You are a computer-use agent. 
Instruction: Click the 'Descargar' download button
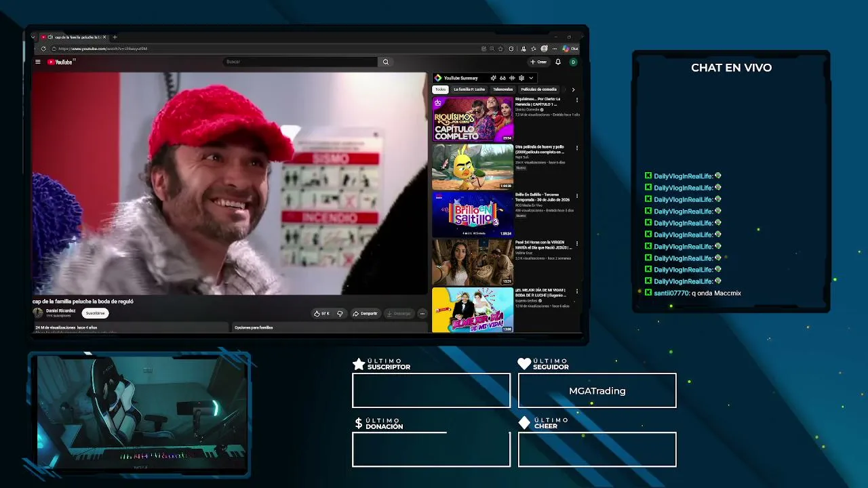point(398,313)
